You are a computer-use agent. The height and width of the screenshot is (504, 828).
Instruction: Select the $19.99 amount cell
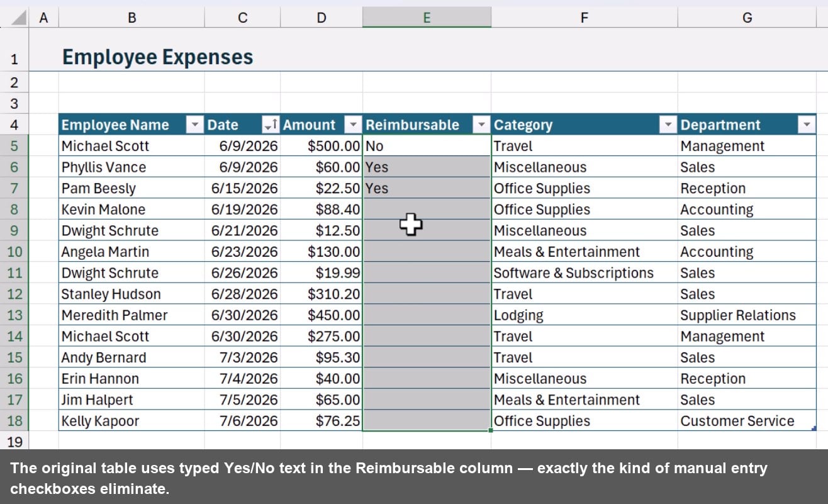[x=322, y=273]
